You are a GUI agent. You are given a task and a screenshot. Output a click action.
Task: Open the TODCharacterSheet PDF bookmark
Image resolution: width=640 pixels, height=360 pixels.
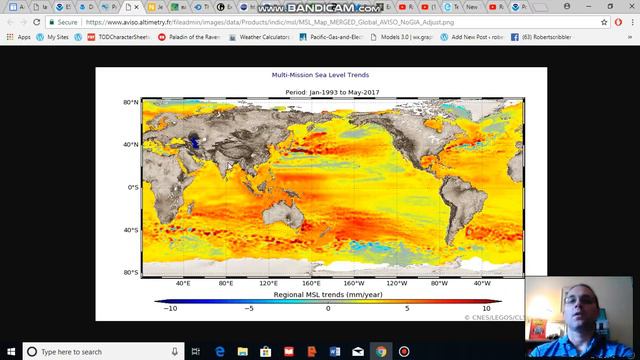tap(119, 37)
